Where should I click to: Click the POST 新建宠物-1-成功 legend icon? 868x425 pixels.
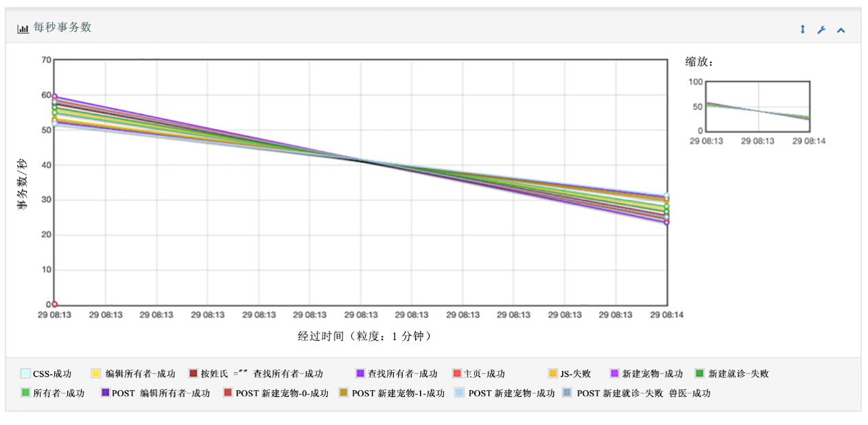click(344, 393)
